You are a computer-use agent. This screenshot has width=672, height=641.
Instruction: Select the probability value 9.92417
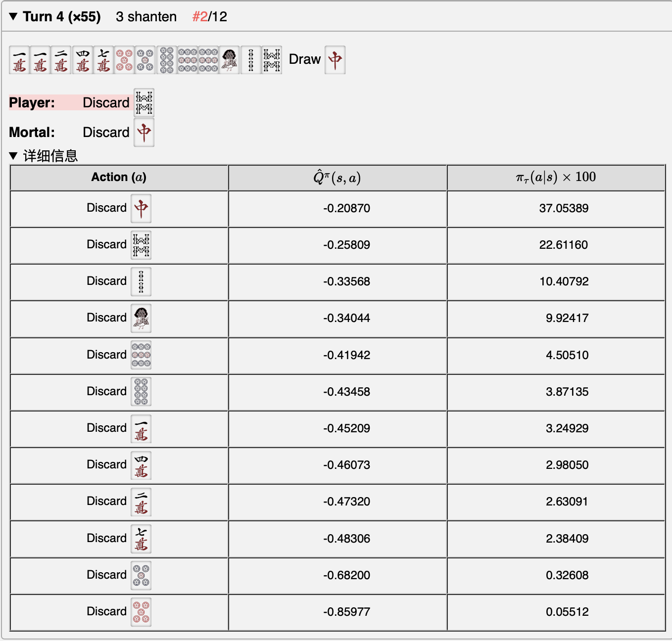tap(567, 318)
